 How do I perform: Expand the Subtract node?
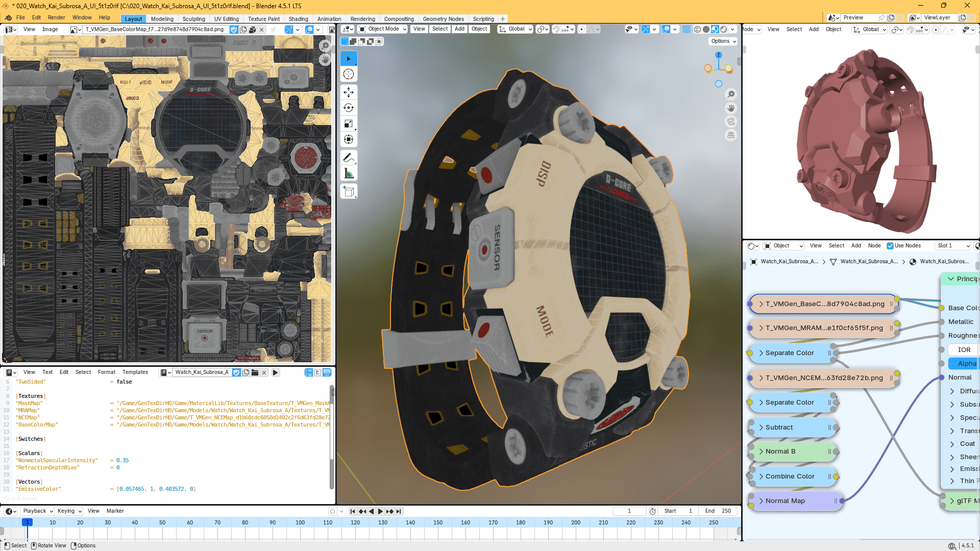tap(761, 428)
